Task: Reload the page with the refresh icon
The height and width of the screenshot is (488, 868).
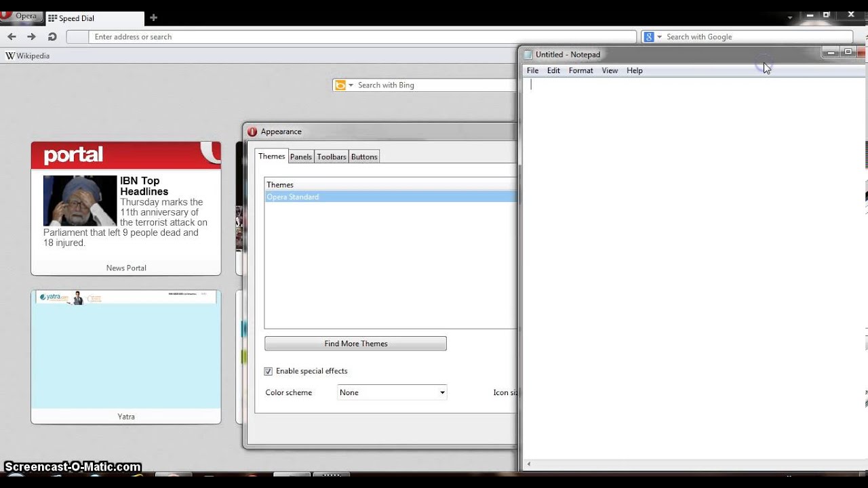Action: point(52,37)
